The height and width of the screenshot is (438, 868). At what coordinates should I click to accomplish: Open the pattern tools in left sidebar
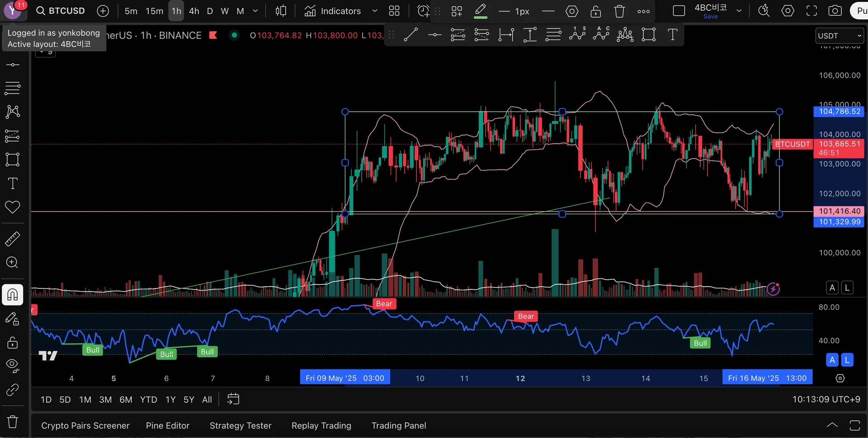click(x=13, y=112)
